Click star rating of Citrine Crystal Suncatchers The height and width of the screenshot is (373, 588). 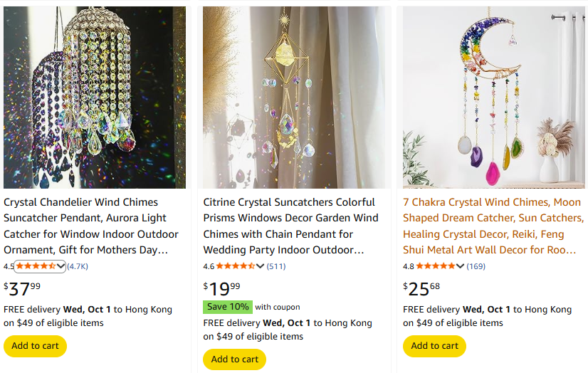point(235,266)
